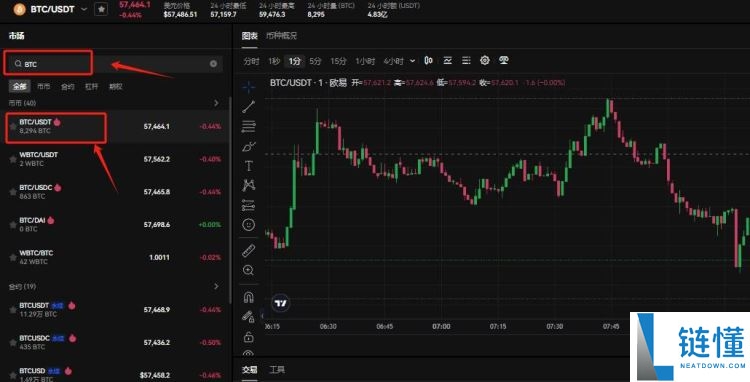Viewport: 750px width, 382px height.
Task: Star the BTCUSDT perpetual row
Action: 12,310
